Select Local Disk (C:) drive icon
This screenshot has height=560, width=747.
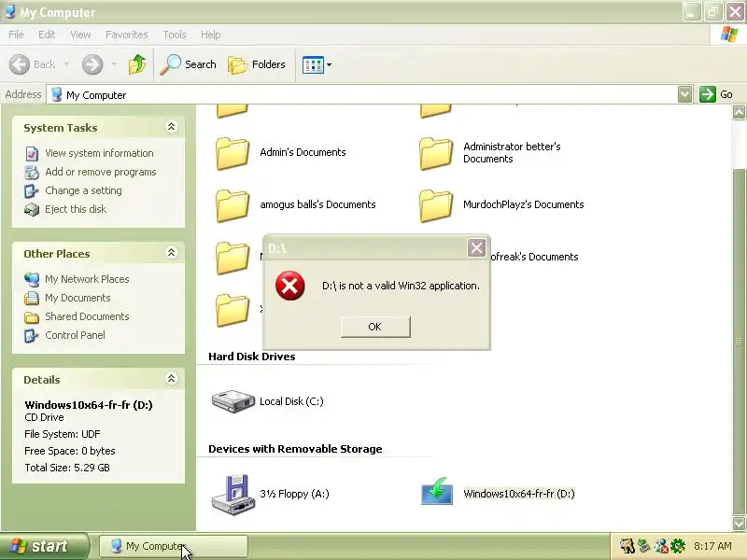pyautogui.click(x=233, y=401)
